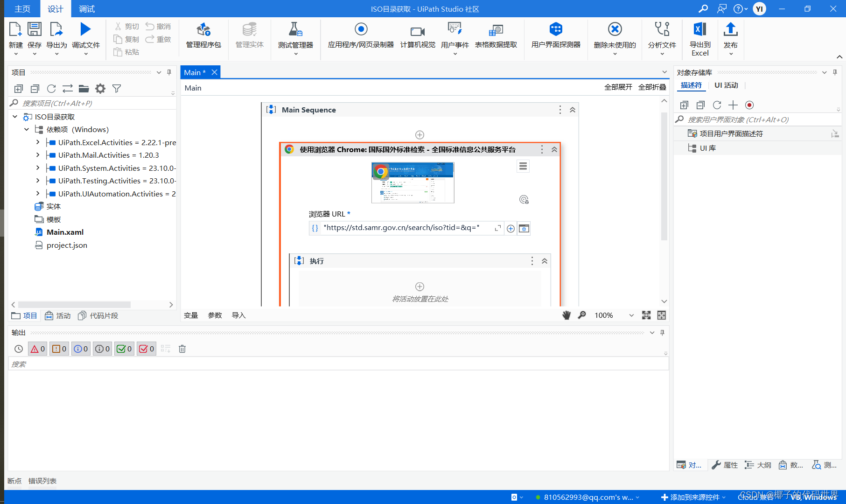Click 计算机视觉 (Computer Vision) icon
The height and width of the screenshot is (504, 846).
pos(418,31)
